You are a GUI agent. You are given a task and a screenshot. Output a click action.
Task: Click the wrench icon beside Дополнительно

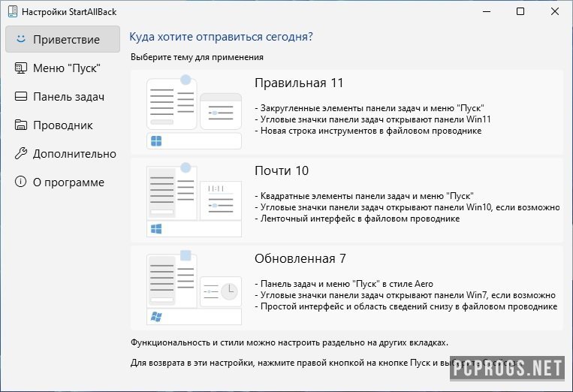20,154
